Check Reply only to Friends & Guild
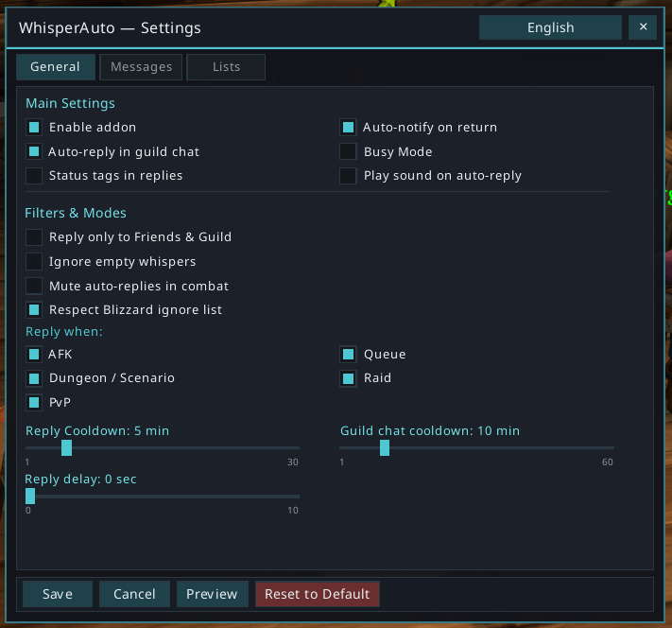 34,236
